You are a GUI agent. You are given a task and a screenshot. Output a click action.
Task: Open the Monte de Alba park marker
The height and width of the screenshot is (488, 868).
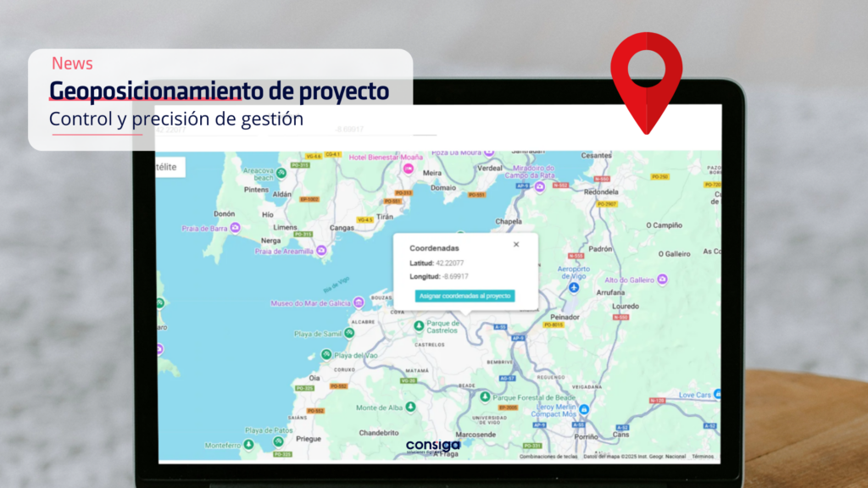point(410,408)
